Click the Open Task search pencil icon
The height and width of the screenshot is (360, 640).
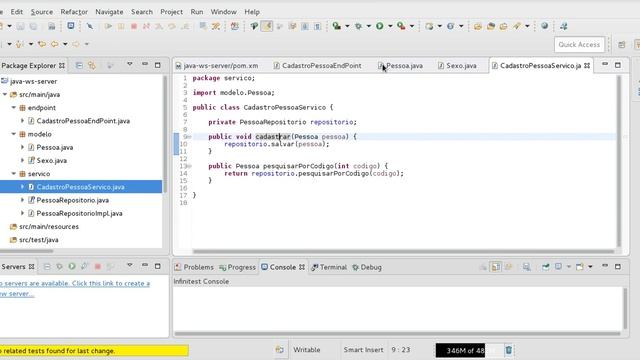coord(517,26)
